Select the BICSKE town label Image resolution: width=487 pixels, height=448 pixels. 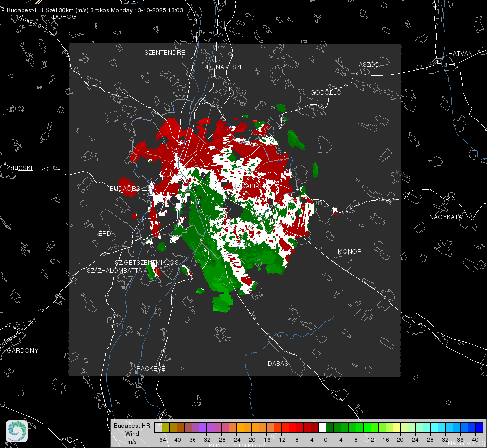(x=23, y=168)
